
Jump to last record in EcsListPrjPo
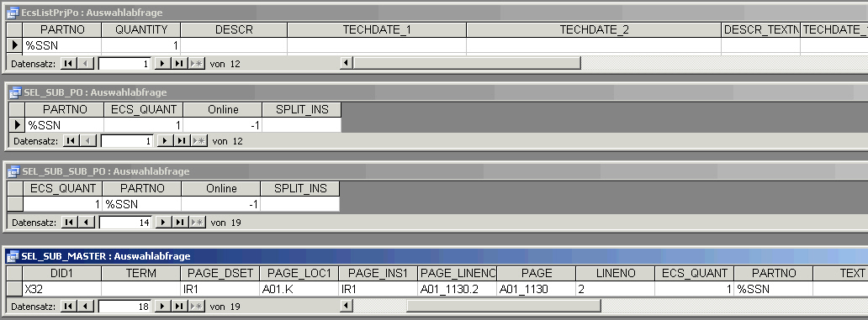(x=179, y=64)
